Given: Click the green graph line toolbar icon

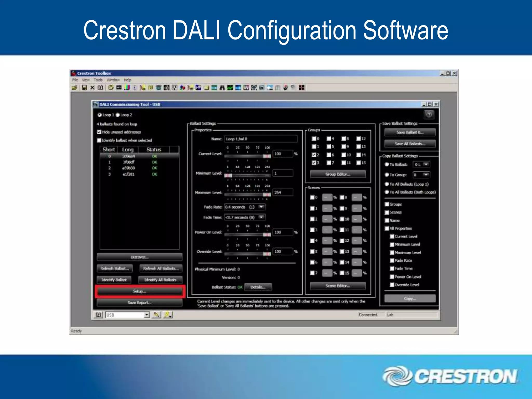Looking at the screenshot, I should [x=230, y=88].
